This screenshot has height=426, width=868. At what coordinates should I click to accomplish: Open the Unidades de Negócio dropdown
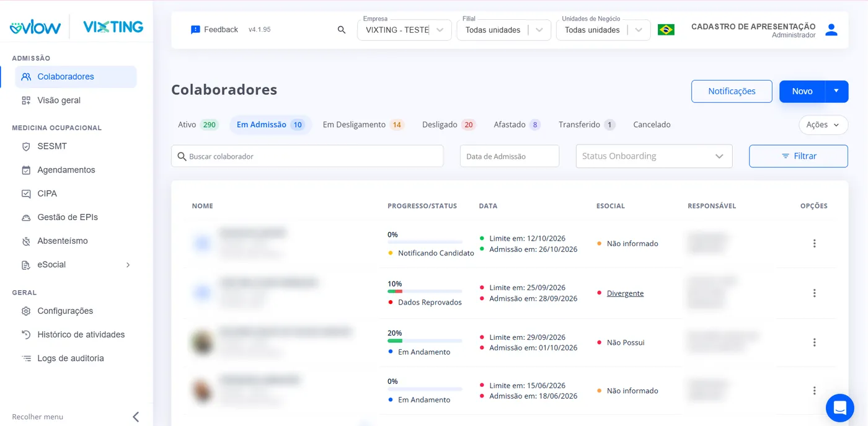tap(603, 30)
